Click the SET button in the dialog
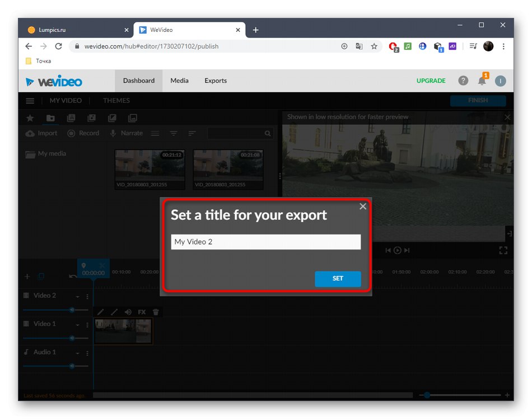This screenshot has width=532, height=419. [338, 279]
